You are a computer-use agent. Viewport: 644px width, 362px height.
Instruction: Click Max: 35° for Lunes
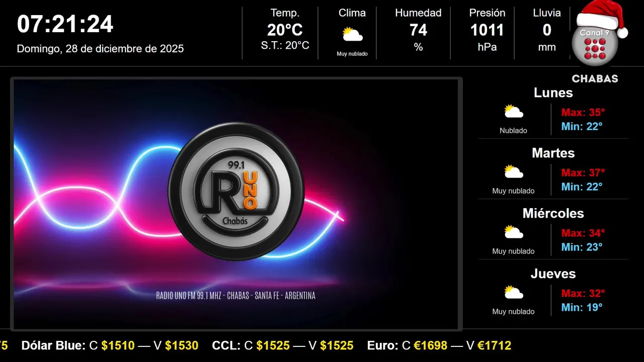tap(583, 112)
